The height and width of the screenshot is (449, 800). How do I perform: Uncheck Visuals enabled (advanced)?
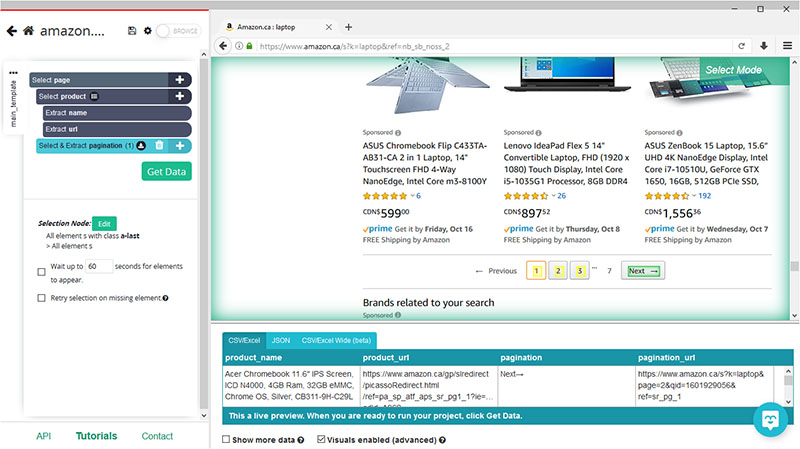[x=321, y=439]
